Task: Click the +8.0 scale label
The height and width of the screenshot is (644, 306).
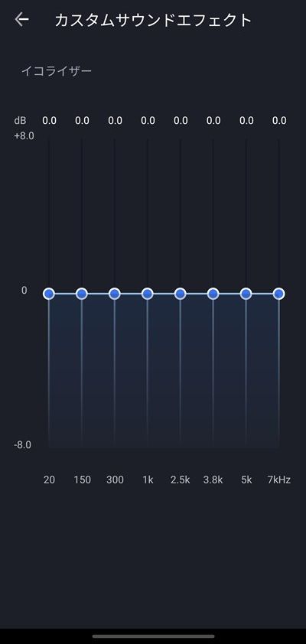Action: coord(24,136)
